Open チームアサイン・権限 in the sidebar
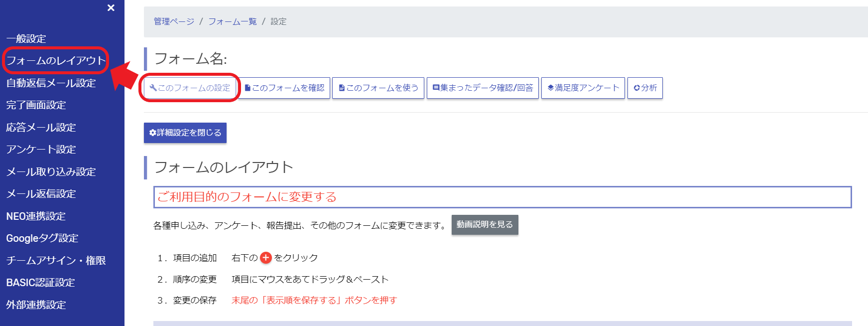The height and width of the screenshot is (326, 868). click(x=56, y=260)
